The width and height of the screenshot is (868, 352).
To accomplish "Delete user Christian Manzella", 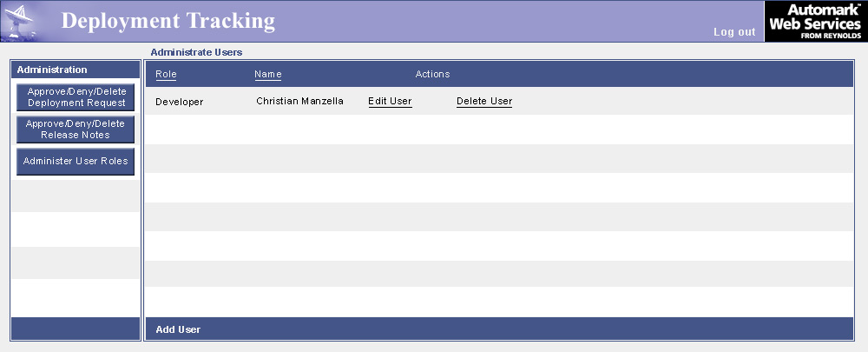I will 484,102.
